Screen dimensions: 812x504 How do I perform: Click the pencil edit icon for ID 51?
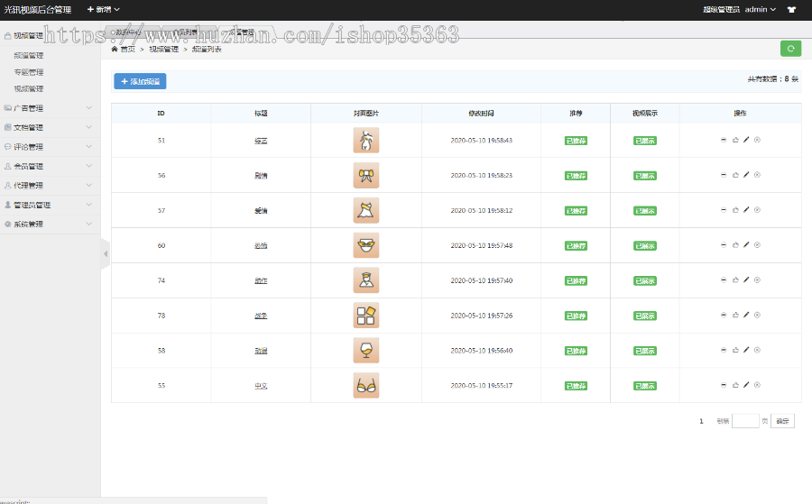746,140
